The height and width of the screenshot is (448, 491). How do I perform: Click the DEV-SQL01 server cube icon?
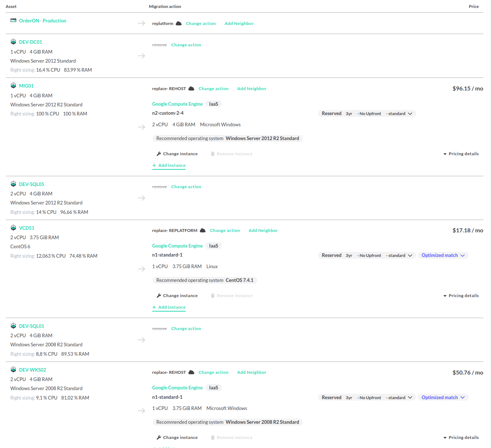[x=13, y=326]
